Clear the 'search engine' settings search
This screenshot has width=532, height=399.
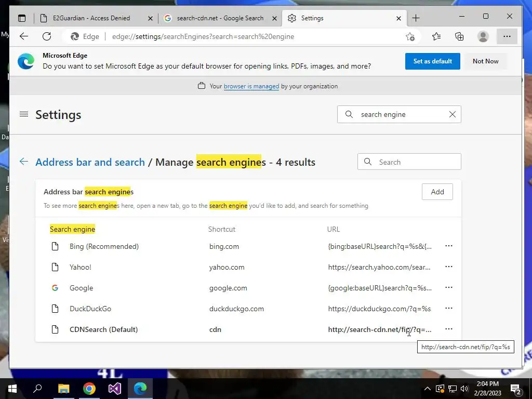click(x=453, y=114)
